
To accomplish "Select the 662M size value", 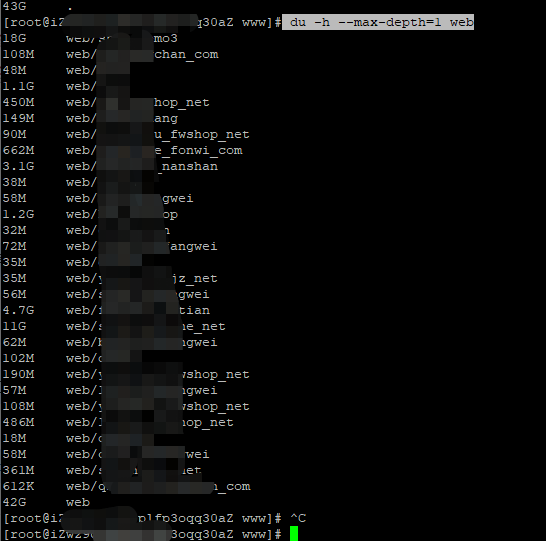I will pos(18,150).
